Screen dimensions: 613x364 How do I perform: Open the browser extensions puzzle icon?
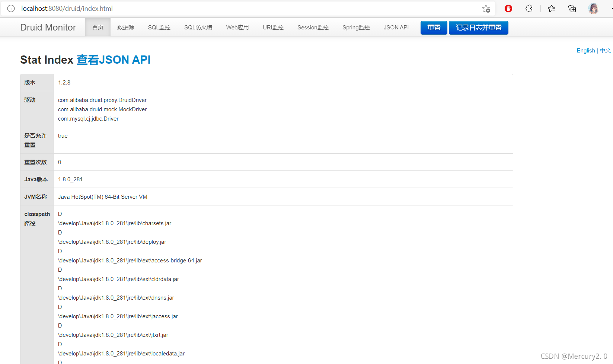(x=529, y=8)
